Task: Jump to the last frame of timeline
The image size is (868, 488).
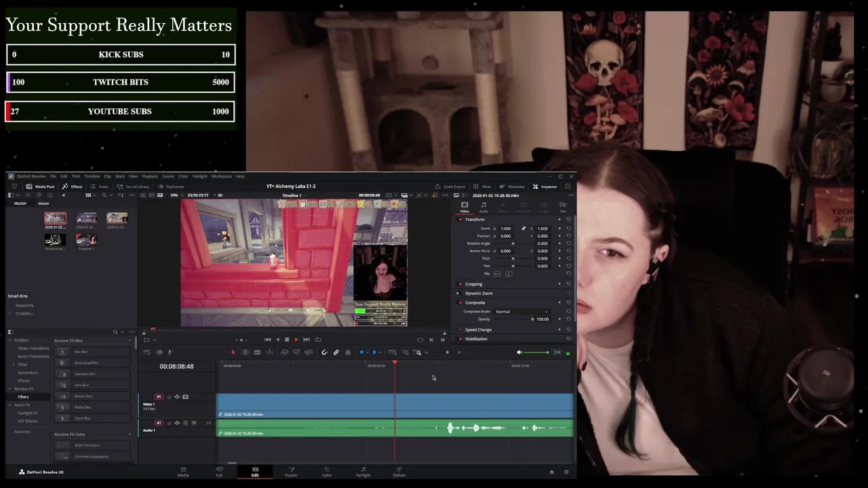Action: 307,340
